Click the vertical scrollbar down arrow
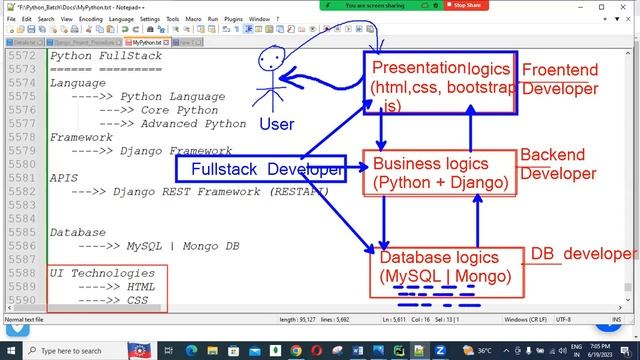 click(628, 300)
